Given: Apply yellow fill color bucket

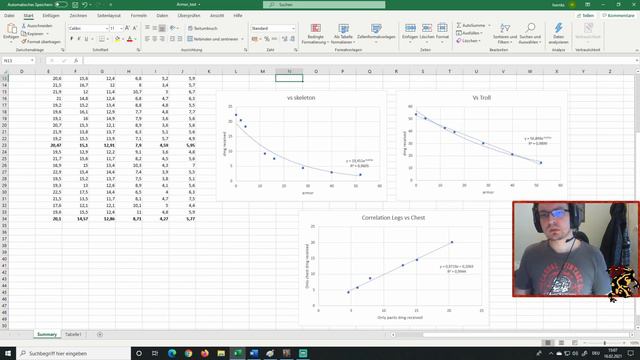Looking at the screenshot, I should (117, 39).
